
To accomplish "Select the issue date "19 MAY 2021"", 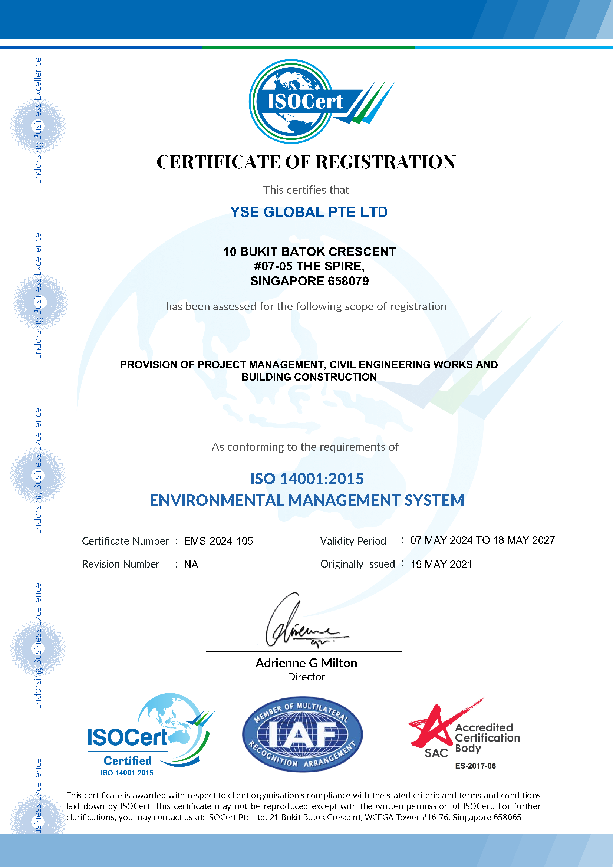I will click(x=441, y=565).
